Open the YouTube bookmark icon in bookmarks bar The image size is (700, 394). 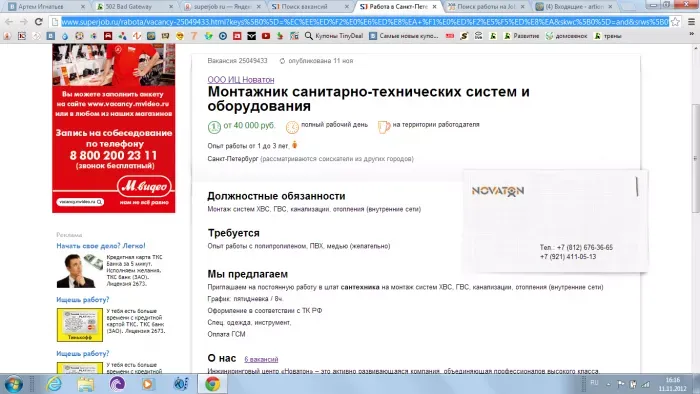pyautogui.click(x=266, y=36)
